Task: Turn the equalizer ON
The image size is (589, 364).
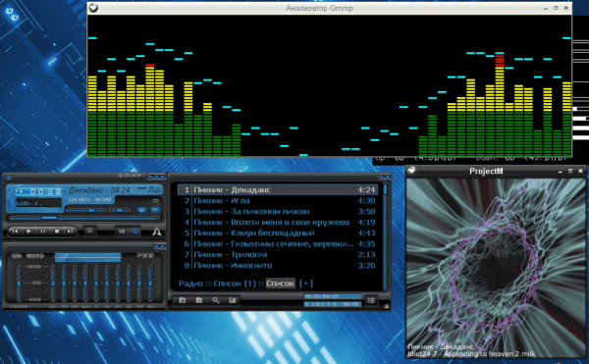Action: click(x=17, y=256)
